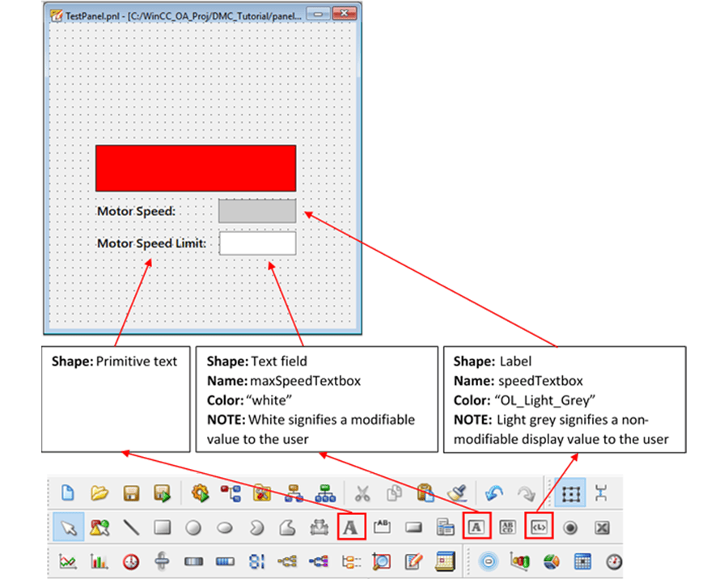Select the Checkbox widget tool (X)
The height and width of the screenshot is (579, 728).
point(602,527)
